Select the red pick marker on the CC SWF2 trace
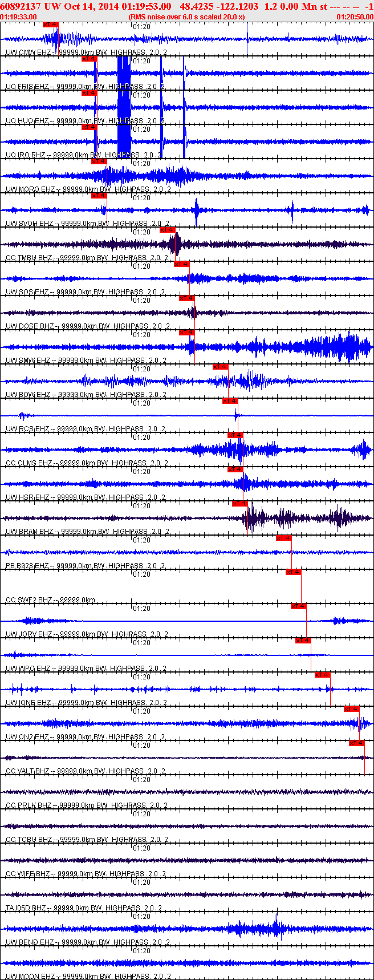Image resolution: width=374 pixels, height=980 pixels. [294, 572]
